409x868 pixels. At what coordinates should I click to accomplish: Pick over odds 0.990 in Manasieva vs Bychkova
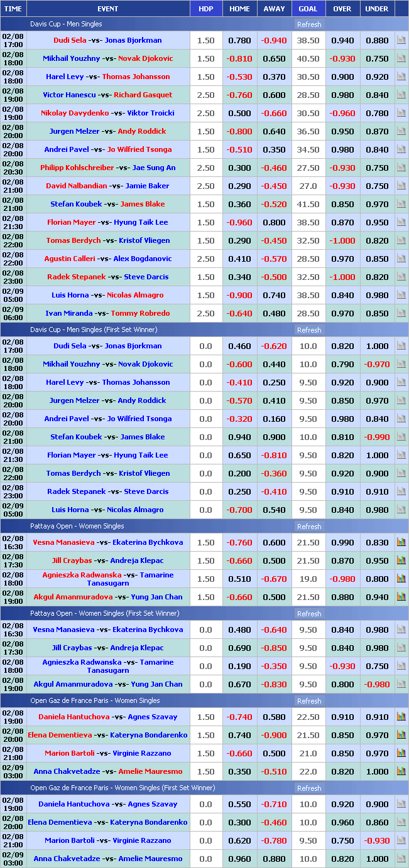point(342,542)
